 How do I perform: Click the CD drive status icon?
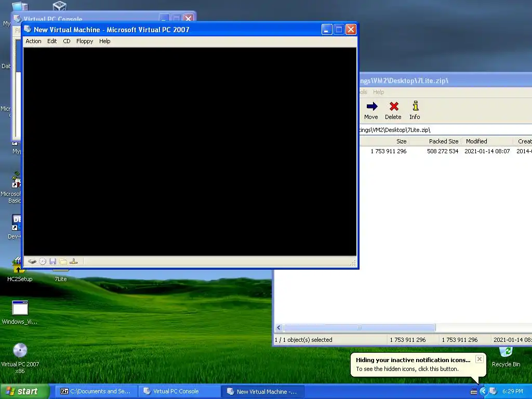pos(43,261)
